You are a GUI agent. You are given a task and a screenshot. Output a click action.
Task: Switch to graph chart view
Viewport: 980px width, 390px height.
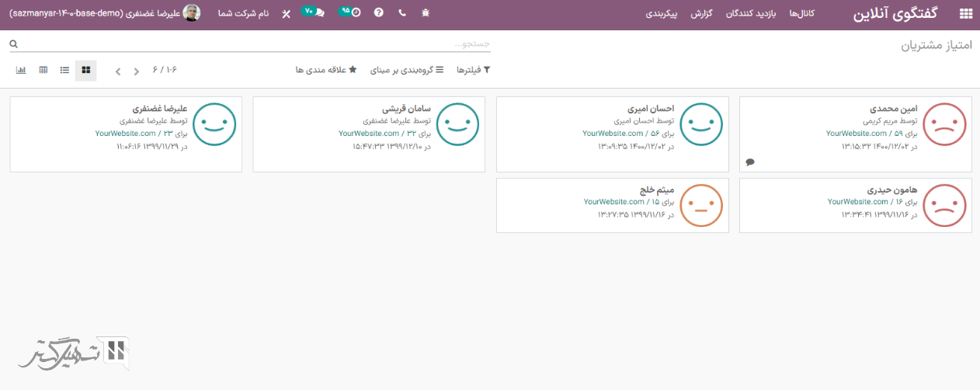pyautogui.click(x=21, y=70)
